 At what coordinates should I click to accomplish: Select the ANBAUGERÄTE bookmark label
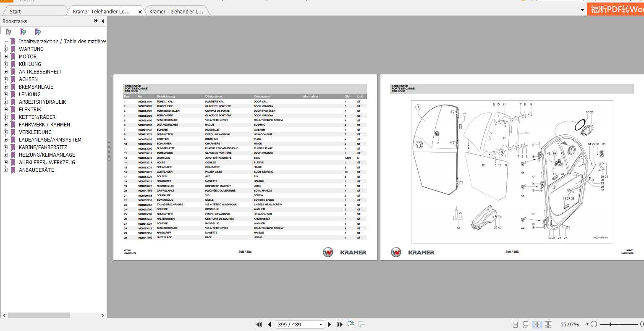click(37, 170)
